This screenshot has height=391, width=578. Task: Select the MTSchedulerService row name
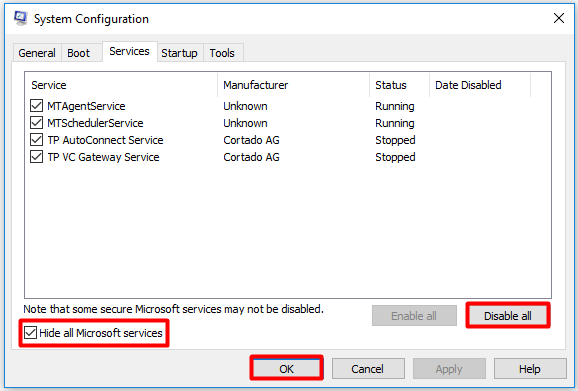(95, 123)
